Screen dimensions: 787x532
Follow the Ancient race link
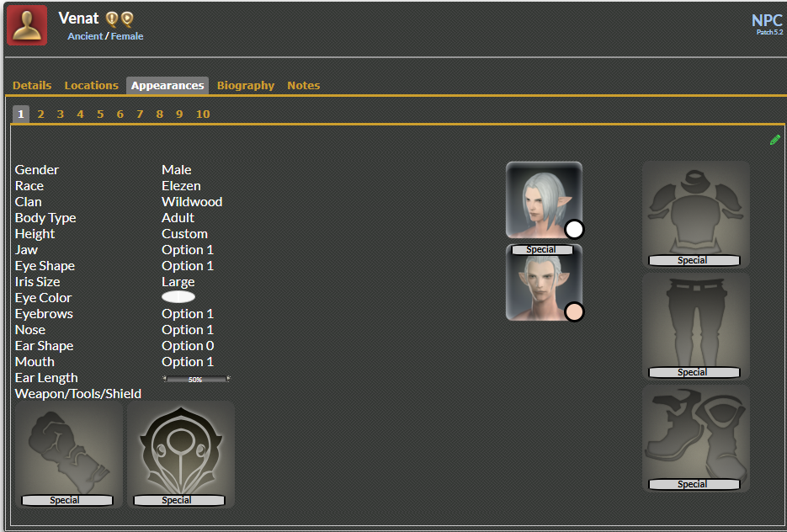[x=85, y=36]
